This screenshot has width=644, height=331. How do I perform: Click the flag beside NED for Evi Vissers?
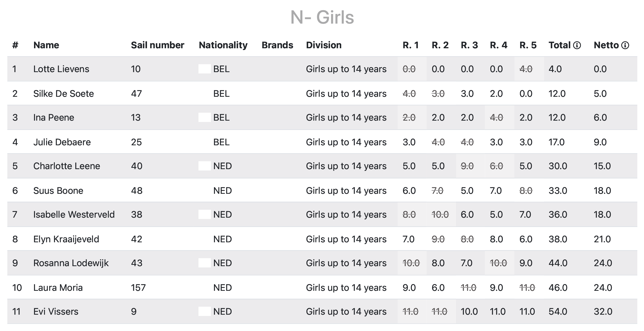205,312
